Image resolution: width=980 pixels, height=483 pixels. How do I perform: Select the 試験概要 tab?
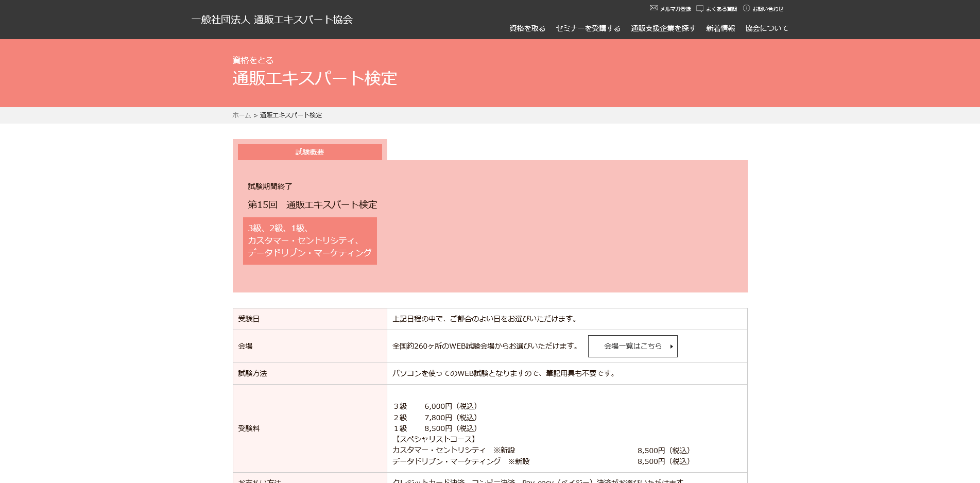point(310,152)
